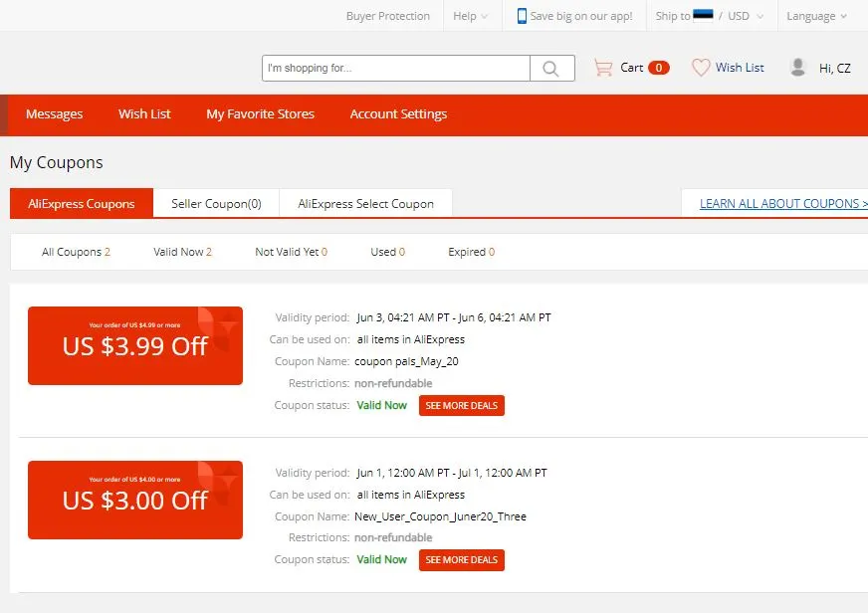868x613 pixels.
Task: Go to My Favorite Stores
Action: pyautogui.click(x=260, y=114)
